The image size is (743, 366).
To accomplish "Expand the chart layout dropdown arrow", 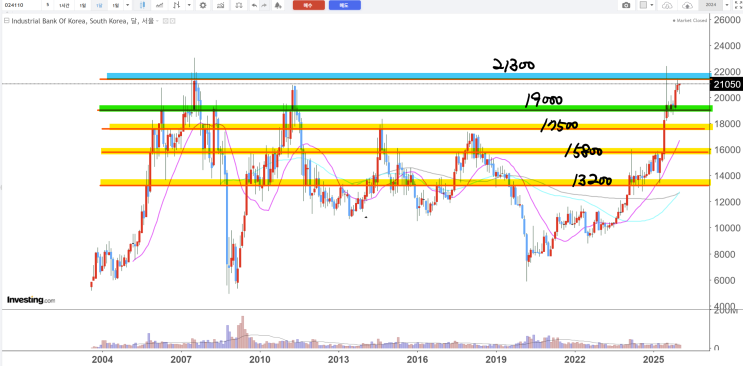I will click(x=652, y=5).
